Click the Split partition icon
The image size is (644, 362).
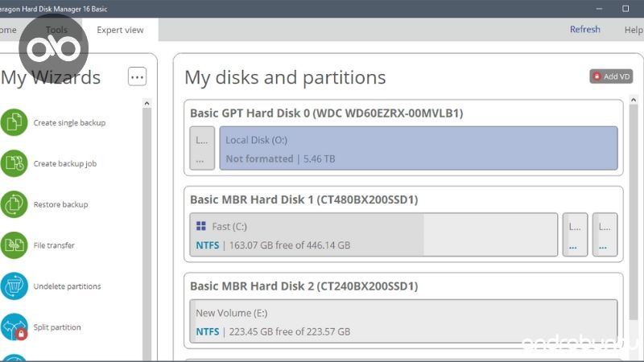click(x=14, y=327)
